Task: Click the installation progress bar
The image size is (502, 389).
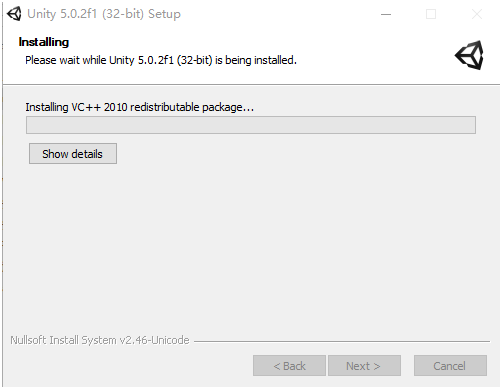Action: (x=251, y=125)
